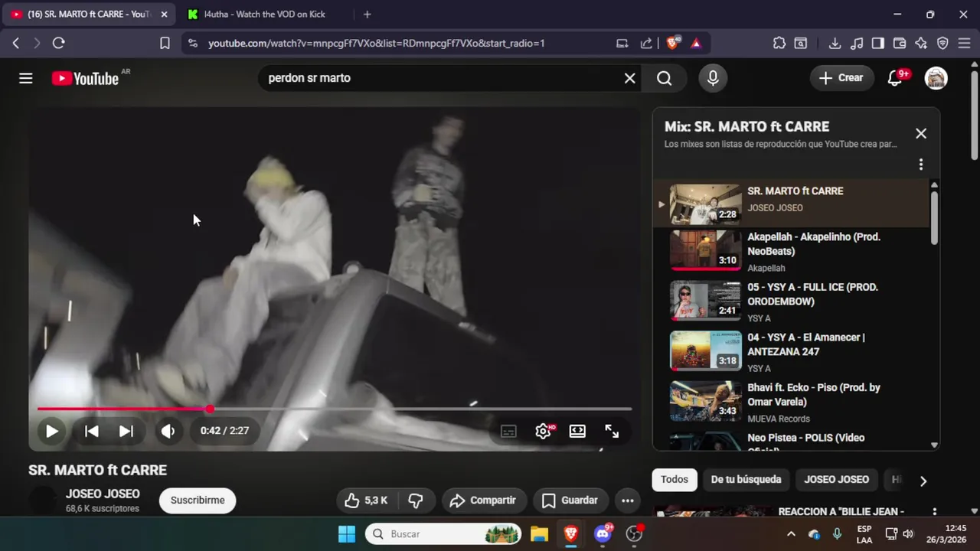Viewport: 980px width, 551px height.
Task: Select JOSEO JOSEO filter chip
Action: pyautogui.click(x=836, y=480)
